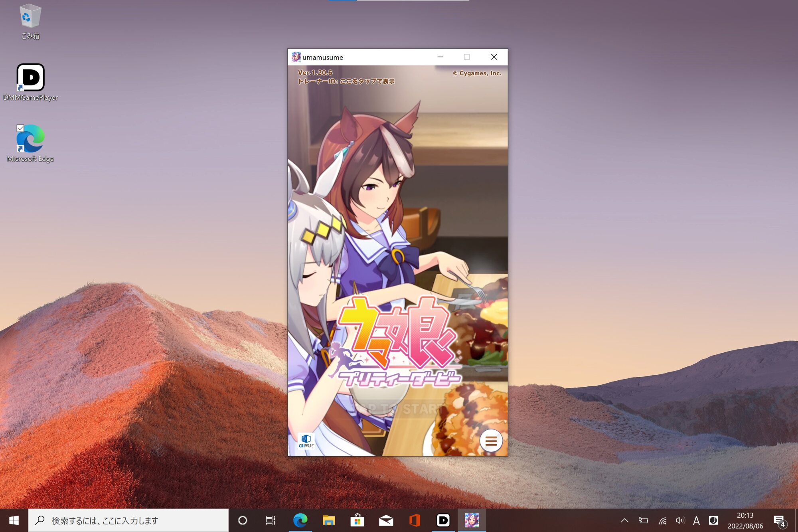Click the umamusume taskbar icon
This screenshot has width=798, height=532.
click(472, 520)
